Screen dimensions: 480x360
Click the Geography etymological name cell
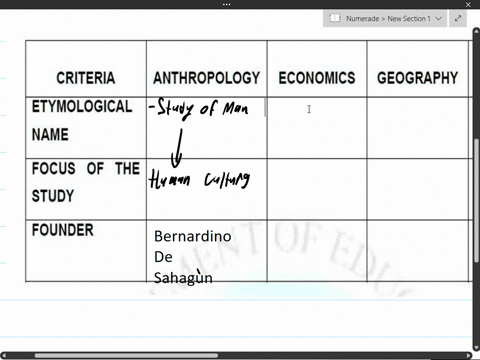(x=418, y=128)
